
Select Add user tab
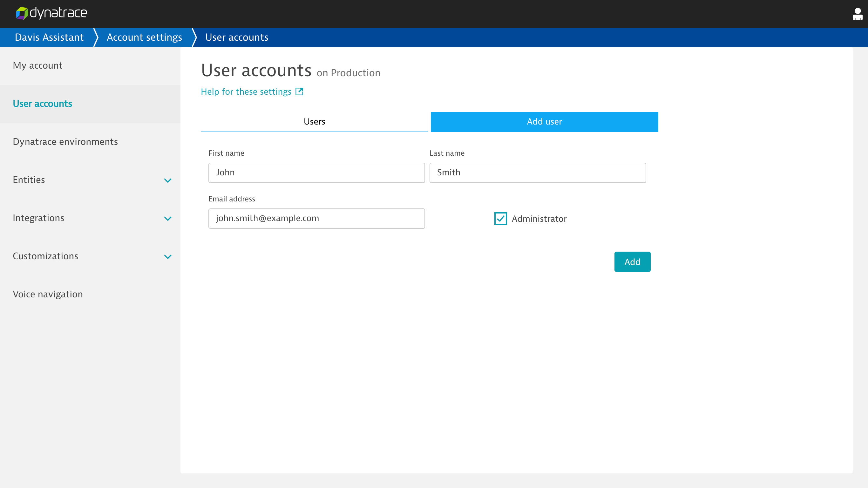click(x=544, y=122)
